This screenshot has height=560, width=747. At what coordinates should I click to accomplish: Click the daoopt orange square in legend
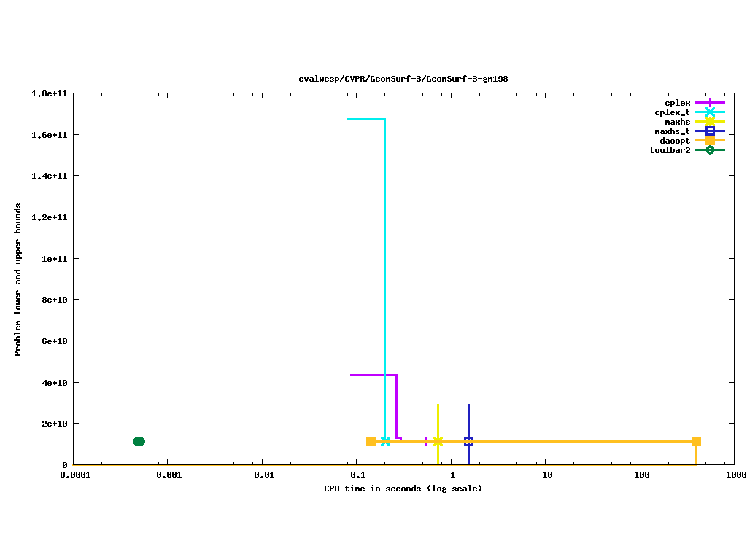click(x=710, y=141)
